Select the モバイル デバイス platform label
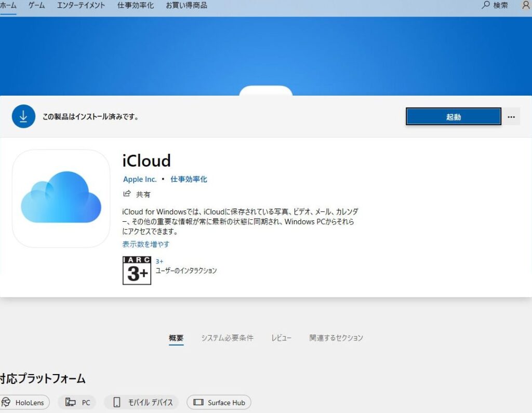Screen dimensions: 532x413 tap(150, 403)
